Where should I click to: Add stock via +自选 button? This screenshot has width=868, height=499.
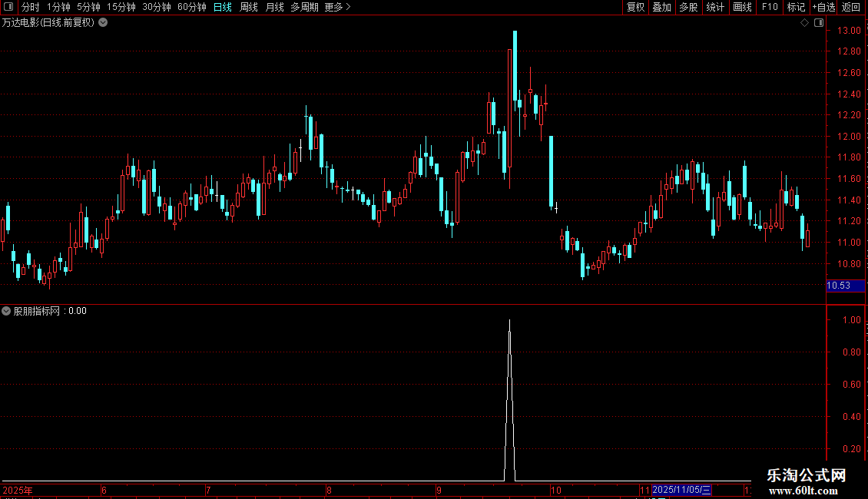(823, 7)
